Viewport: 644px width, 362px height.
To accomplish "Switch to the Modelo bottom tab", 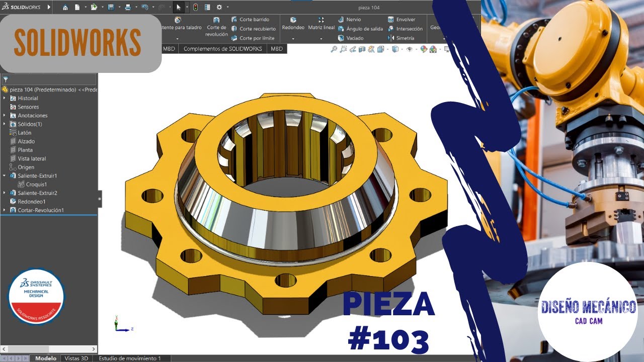I will click(46, 358).
